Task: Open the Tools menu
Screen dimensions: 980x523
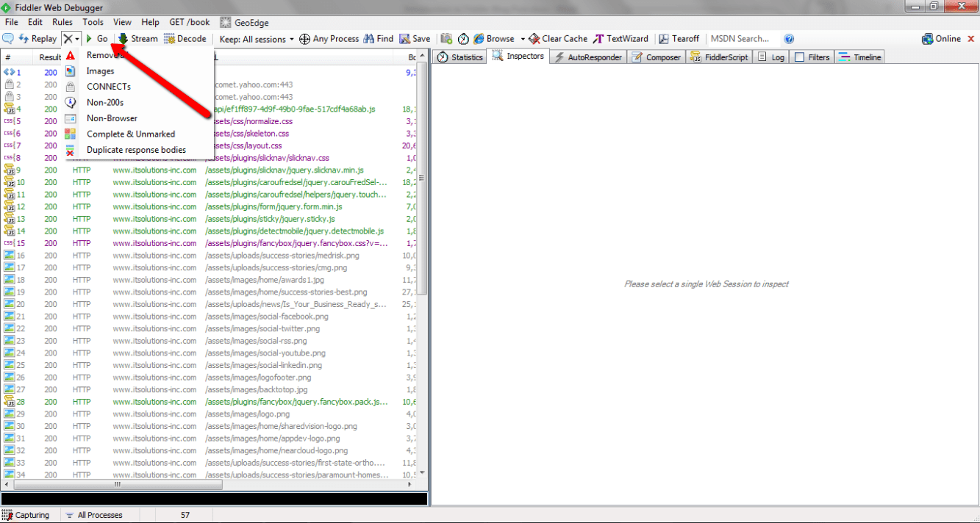Action: [93, 22]
